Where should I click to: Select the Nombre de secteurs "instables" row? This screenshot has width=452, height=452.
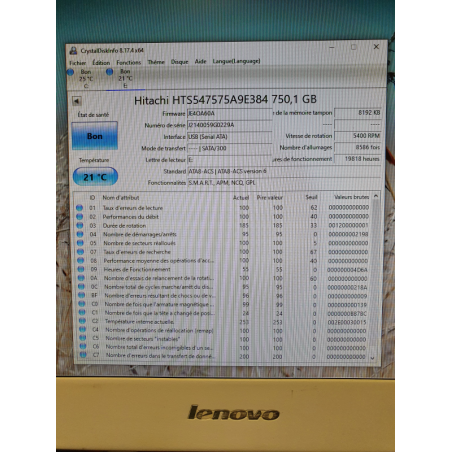(223, 339)
